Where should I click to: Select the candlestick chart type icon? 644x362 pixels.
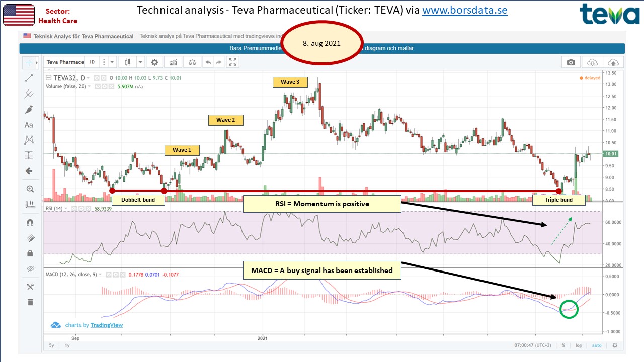tap(127, 62)
